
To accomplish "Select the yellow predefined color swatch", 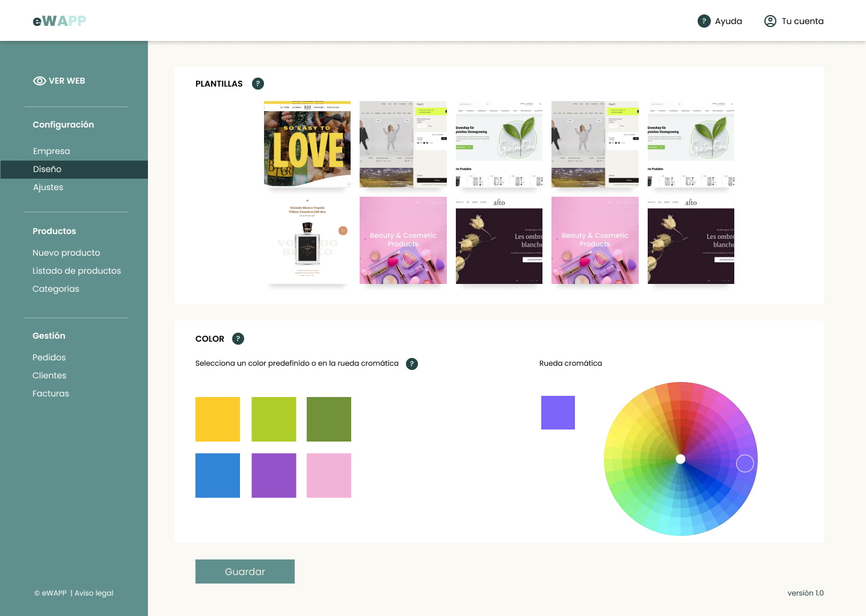I will click(218, 419).
